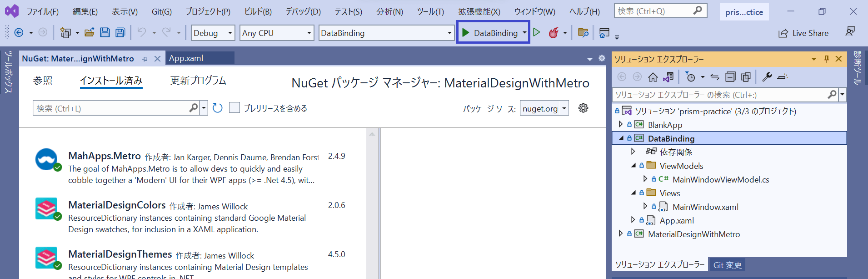Start debugging with DataBinding run button

490,33
